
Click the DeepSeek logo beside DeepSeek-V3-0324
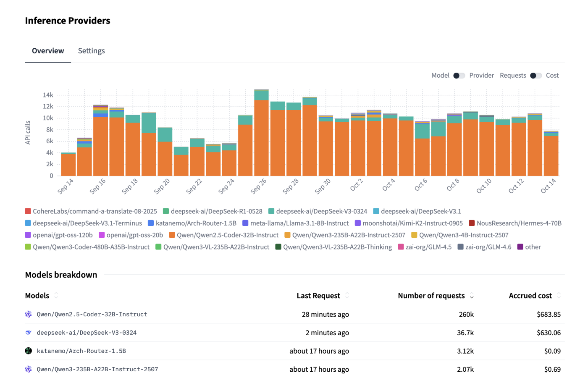tap(29, 333)
